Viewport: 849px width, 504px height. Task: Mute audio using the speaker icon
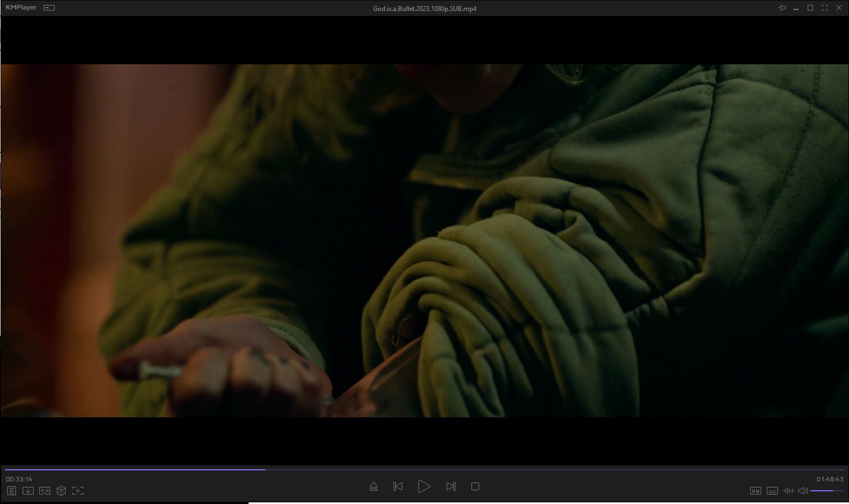pyautogui.click(x=803, y=491)
